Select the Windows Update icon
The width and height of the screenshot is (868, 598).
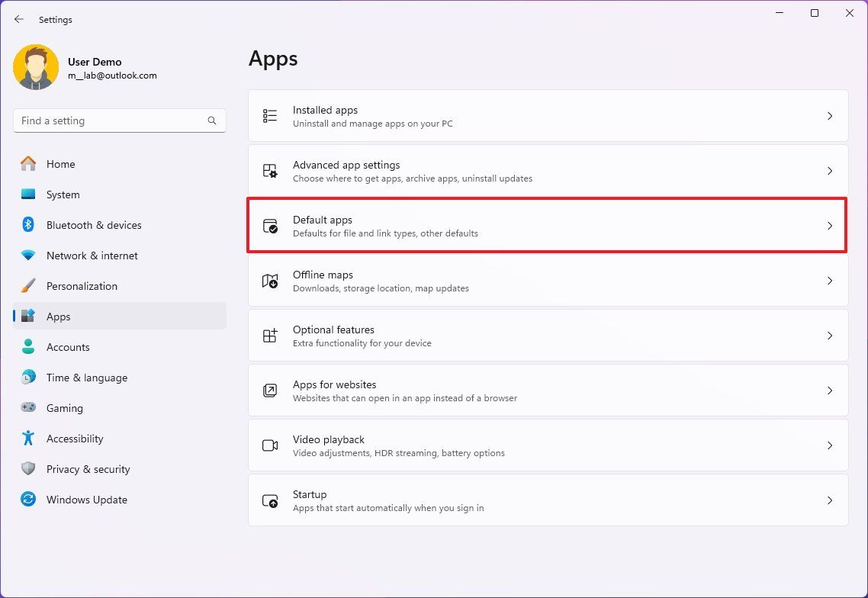tap(28, 500)
